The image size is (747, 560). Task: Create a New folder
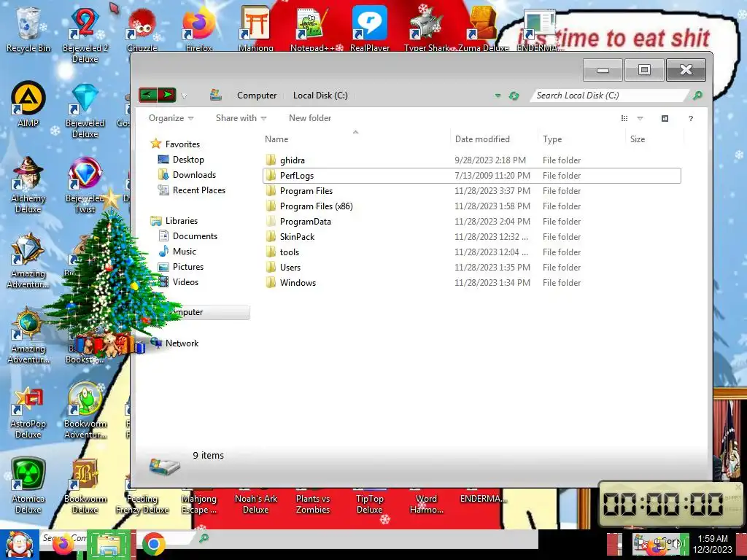click(309, 118)
